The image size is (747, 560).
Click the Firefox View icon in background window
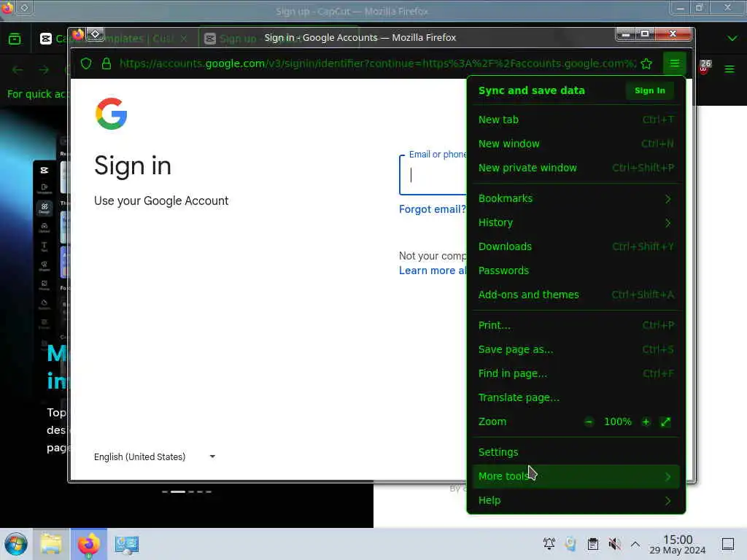coord(15,39)
